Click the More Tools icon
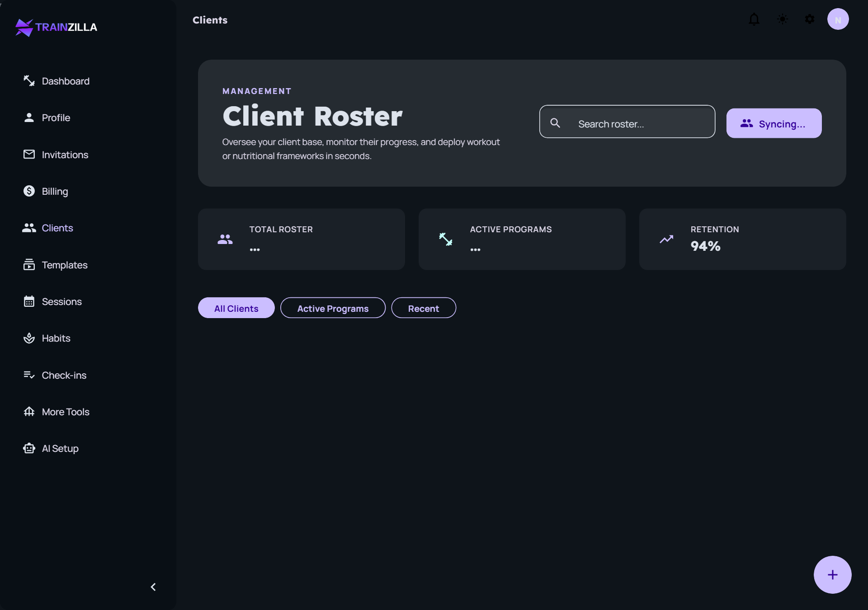Image resolution: width=868 pixels, height=610 pixels. click(29, 412)
